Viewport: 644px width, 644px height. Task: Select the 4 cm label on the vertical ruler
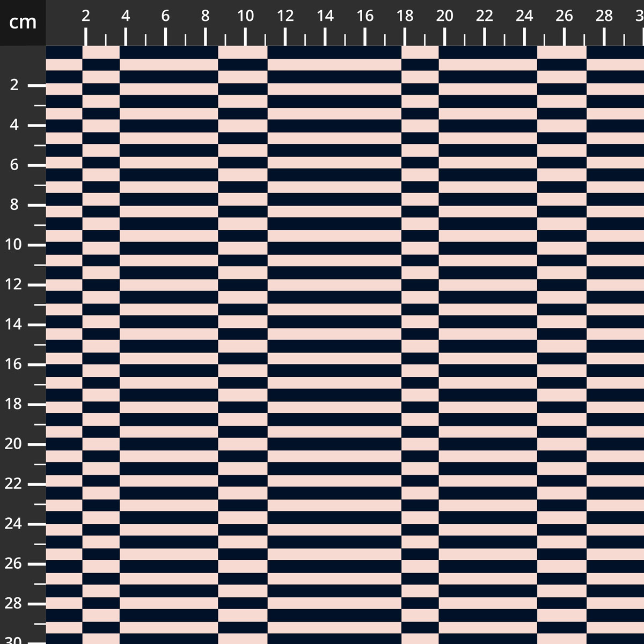(x=14, y=125)
